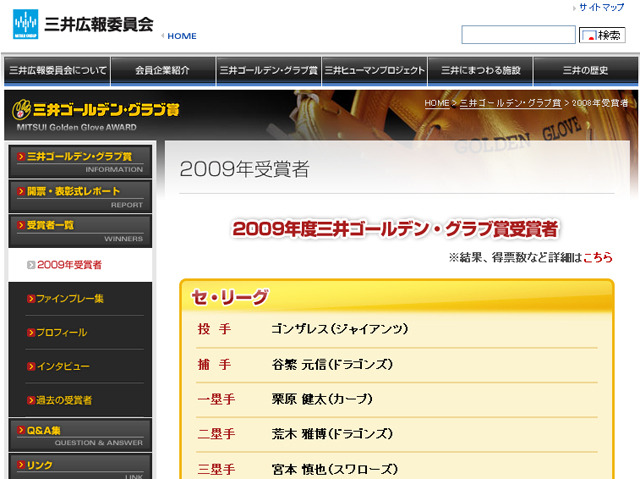Screen dimensions: 640x479
Task: Click text 荒木 雅博(ドラゴンズ)
Action: (x=332, y=434)
